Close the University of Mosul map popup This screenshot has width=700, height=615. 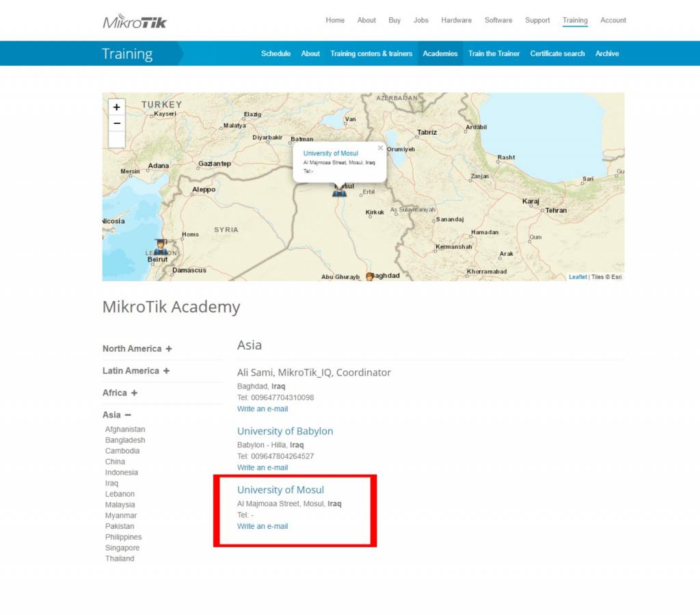[x=380, y=147]
